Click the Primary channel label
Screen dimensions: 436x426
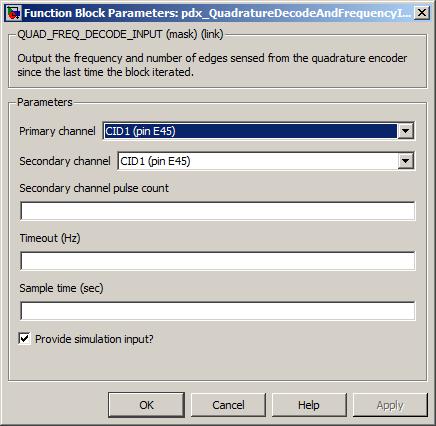tap(57, 131)
